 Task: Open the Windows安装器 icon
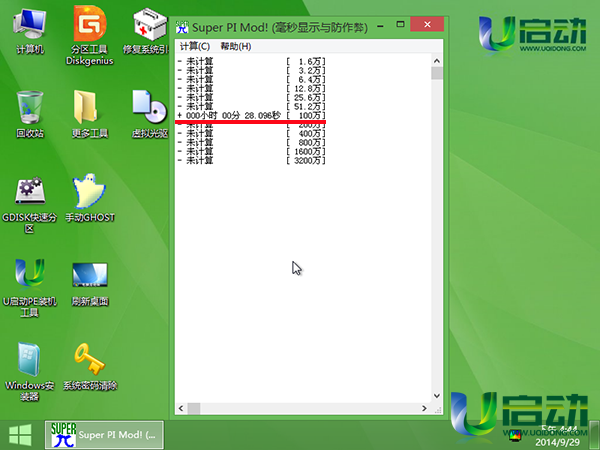click(29, 372)
